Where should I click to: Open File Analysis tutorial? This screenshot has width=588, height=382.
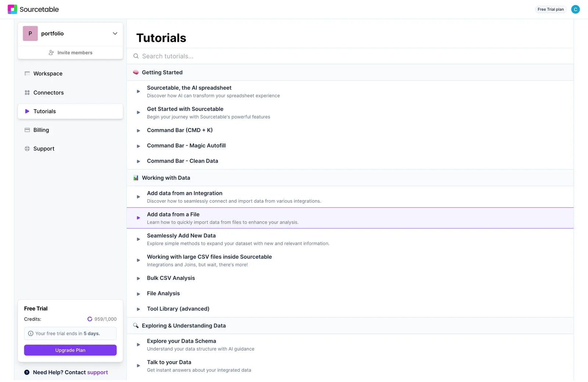(350, 293)
